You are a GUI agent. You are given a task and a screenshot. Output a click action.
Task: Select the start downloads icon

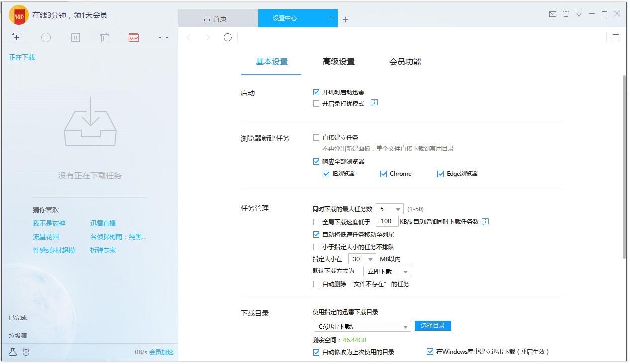point(46,37)
